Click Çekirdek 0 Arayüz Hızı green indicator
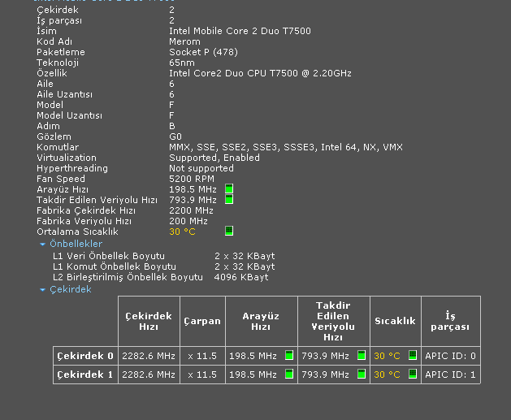This screenshot has width=511, height=420. pyautogui.click(x=289, y=356)
